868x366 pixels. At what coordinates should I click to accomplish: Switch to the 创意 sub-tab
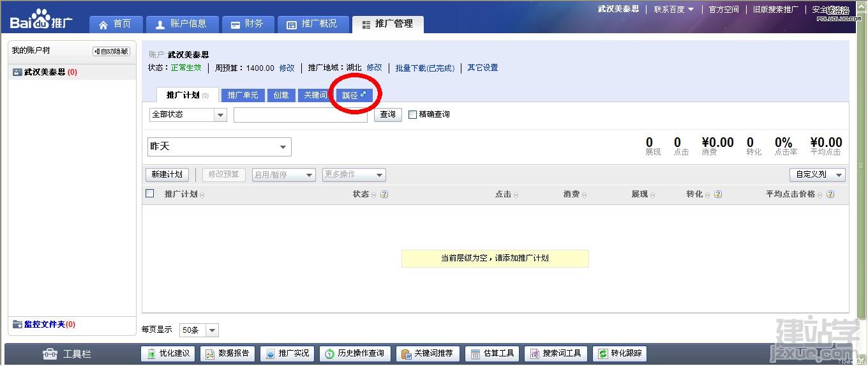tap(281, 95)
